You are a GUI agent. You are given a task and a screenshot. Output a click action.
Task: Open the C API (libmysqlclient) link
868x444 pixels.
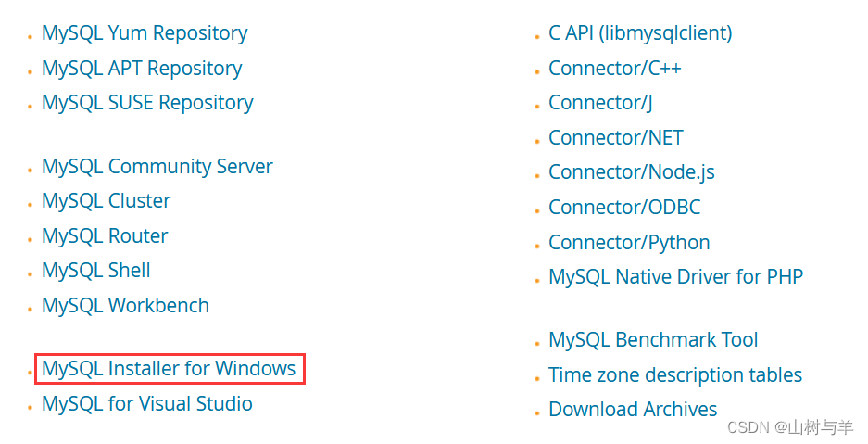(640, 33)
